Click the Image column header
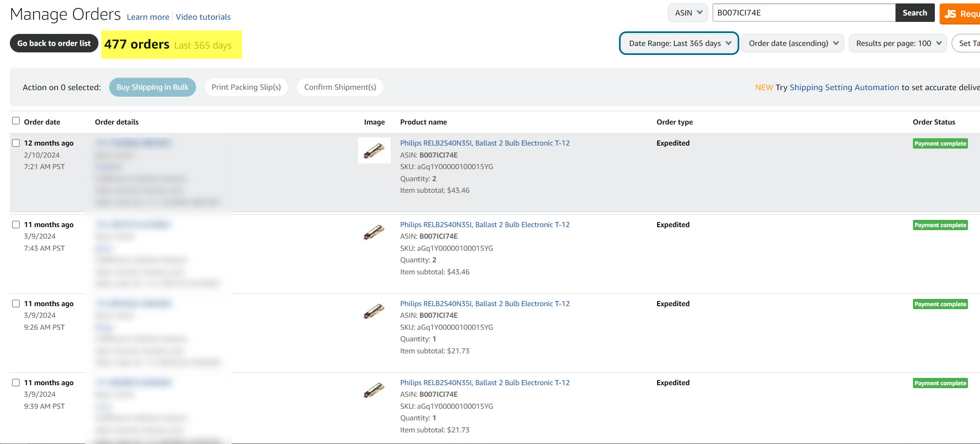 pos(374,122)
